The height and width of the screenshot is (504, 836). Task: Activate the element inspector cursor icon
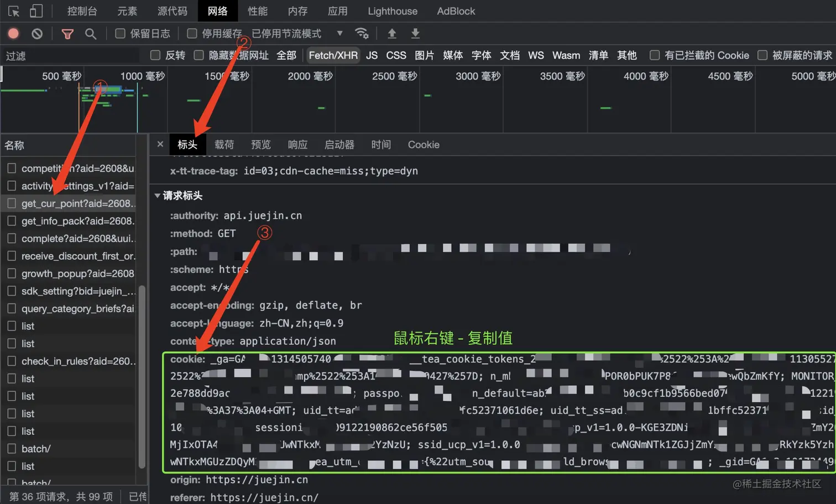click(14, 11)
